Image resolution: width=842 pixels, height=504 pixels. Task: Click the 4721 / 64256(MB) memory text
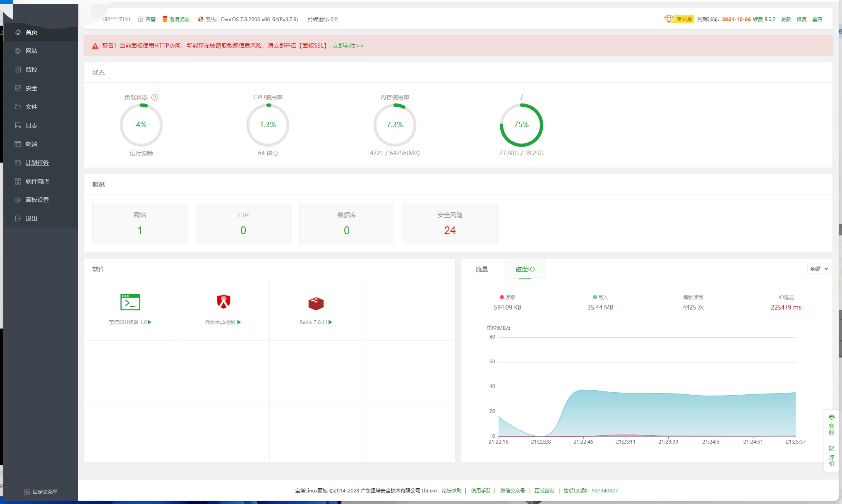tap(395, 153)
